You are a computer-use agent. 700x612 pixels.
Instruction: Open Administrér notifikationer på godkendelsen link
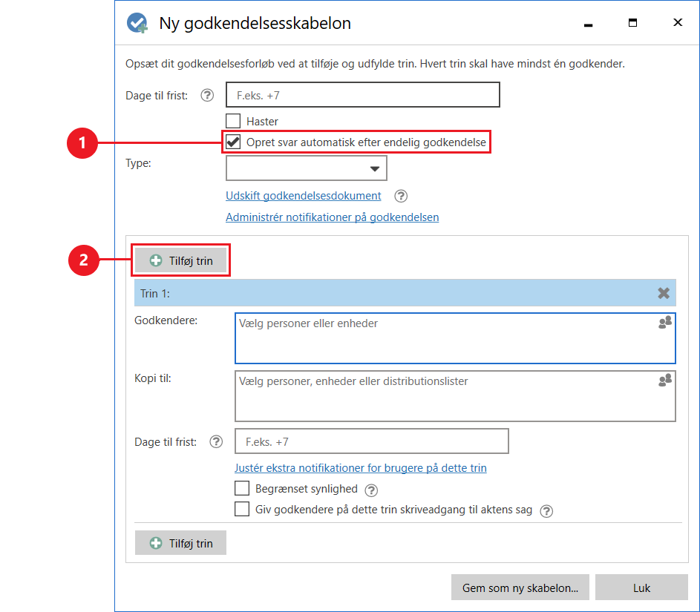point(332,217)
